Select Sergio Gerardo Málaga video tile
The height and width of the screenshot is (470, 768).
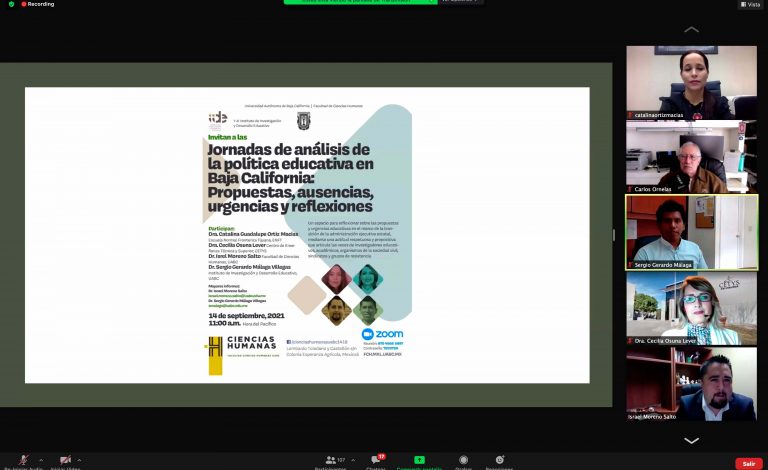[691, 231]
